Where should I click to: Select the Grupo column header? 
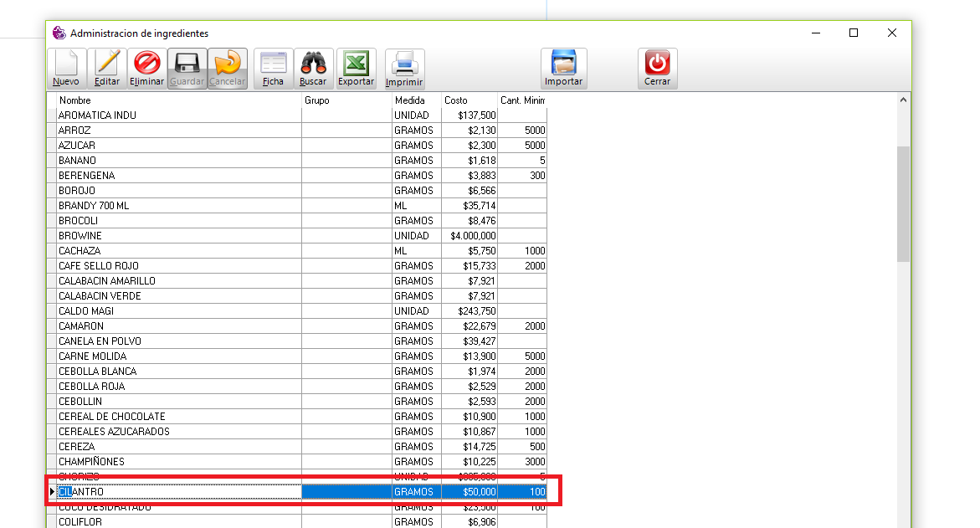346,100
